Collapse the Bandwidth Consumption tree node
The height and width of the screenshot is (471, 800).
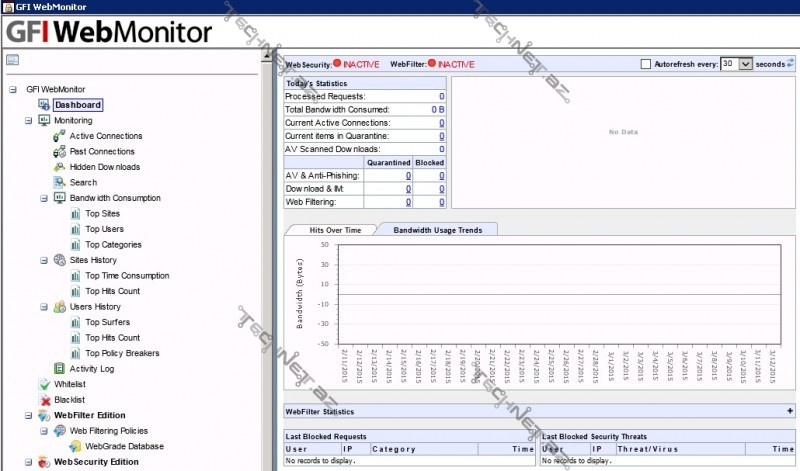click(44, 198)
